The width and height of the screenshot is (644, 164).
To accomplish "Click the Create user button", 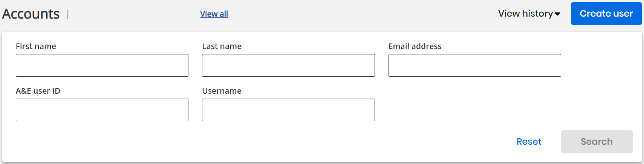I will pyautogui.click(x=606, y=14).
